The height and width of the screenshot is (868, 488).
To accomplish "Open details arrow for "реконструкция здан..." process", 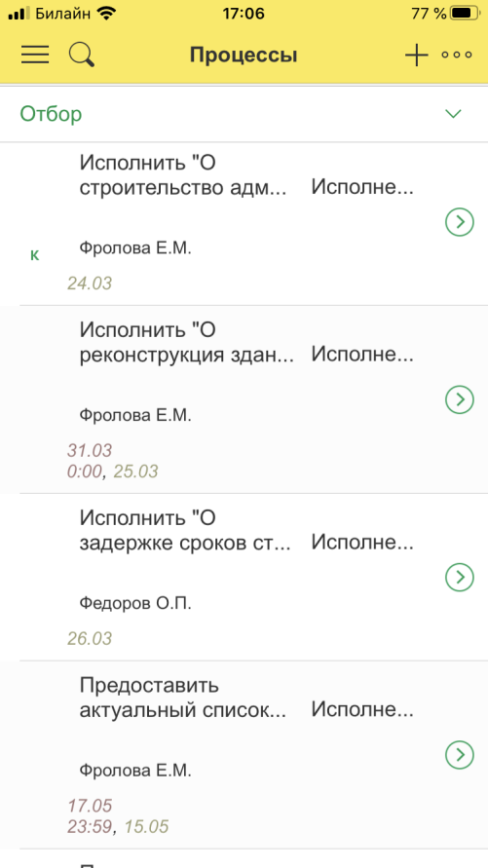I will 459,399.
